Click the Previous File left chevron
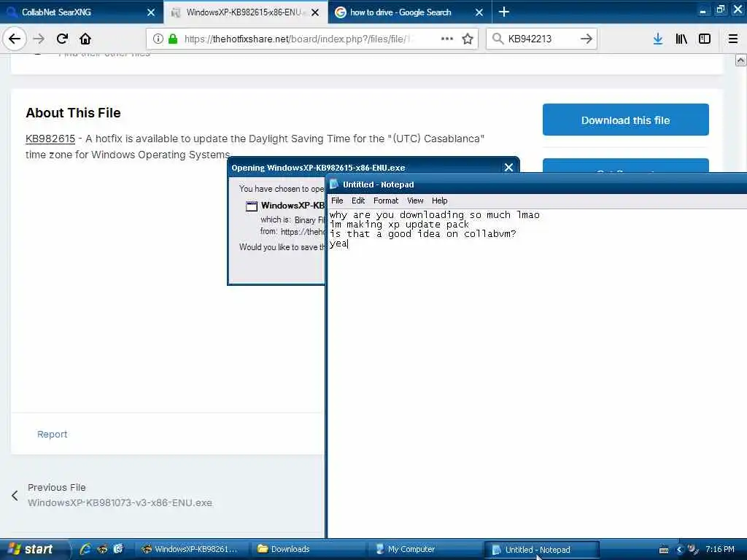The image size is (747, 560). click(15, 496)
